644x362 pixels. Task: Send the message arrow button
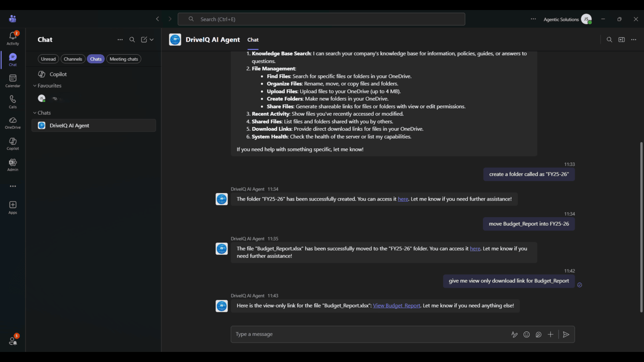566,334
